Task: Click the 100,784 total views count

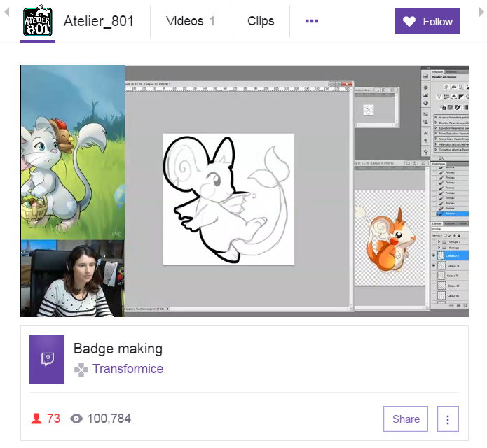Action: 109,419
